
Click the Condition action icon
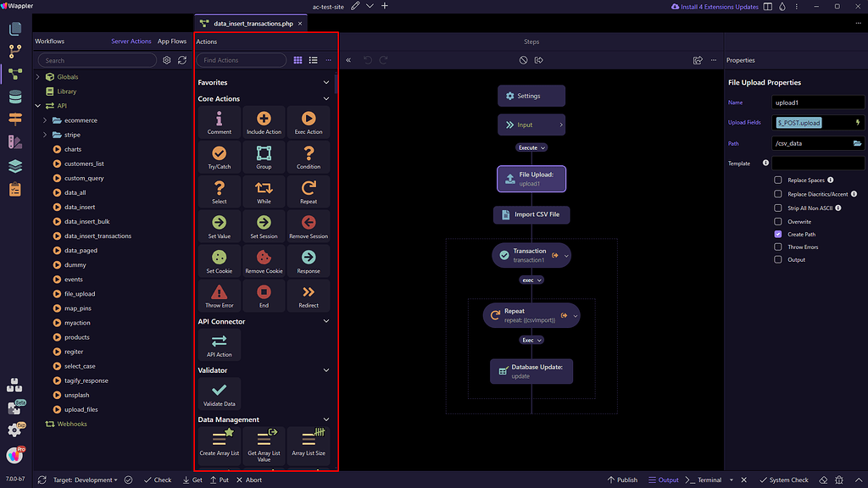(x=309, y=156)
